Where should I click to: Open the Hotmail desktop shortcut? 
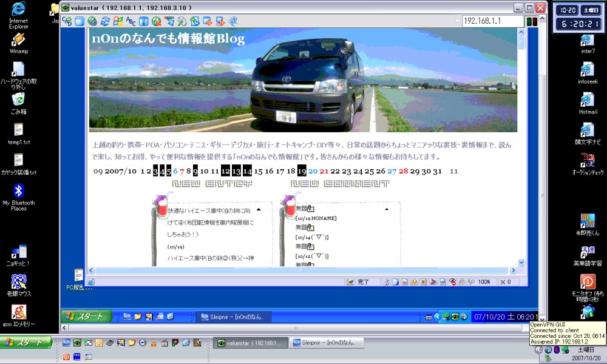pyautogui.click(x=588, y=103)
